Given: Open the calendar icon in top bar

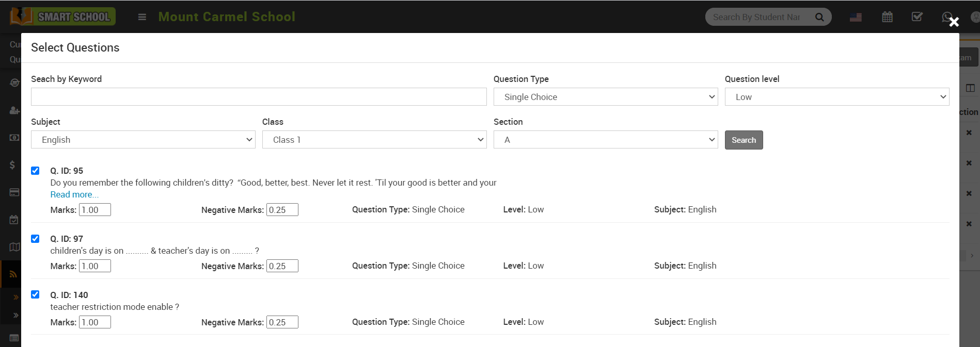Looking at the screenshot, I should pos(887,17).
